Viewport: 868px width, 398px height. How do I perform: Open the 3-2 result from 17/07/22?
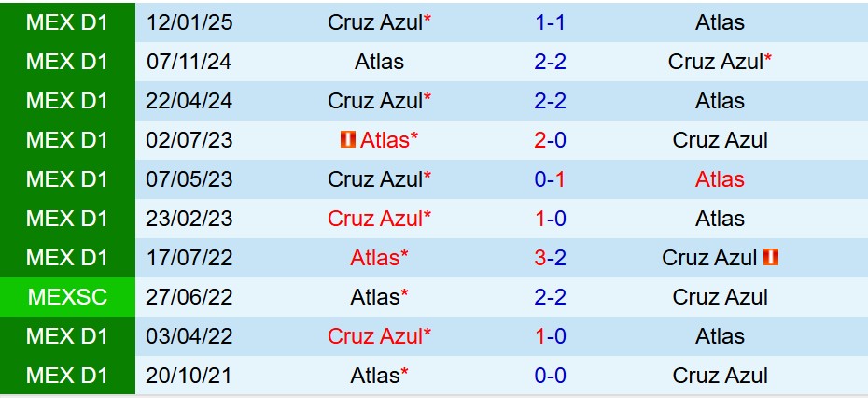[x=550, y=257]
